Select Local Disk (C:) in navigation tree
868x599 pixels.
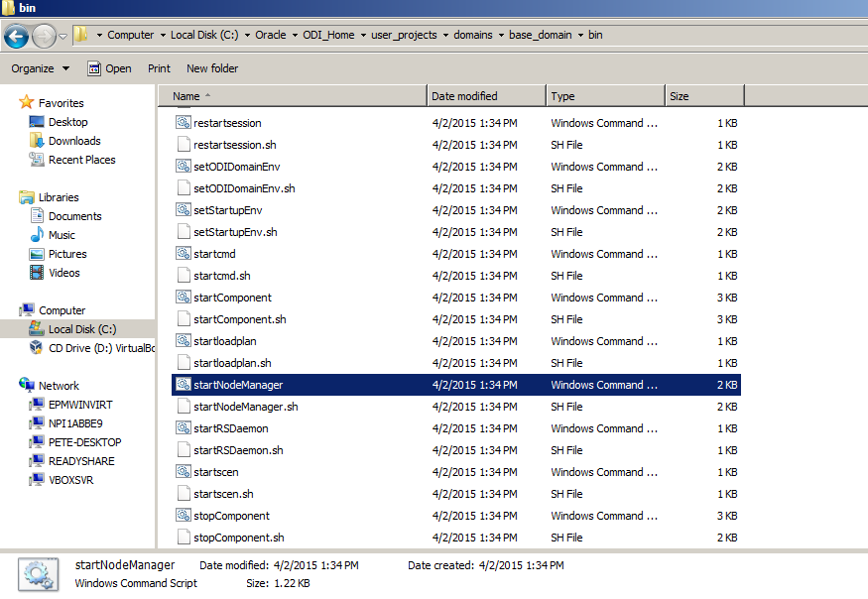tap(81, 329)
